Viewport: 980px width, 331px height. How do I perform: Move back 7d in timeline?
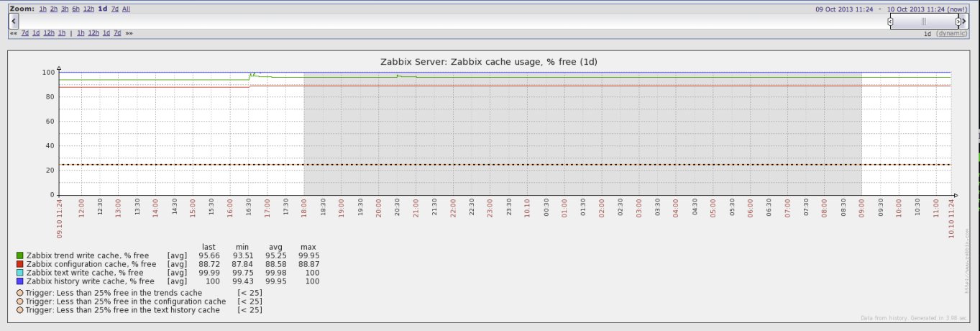(25, 33)
